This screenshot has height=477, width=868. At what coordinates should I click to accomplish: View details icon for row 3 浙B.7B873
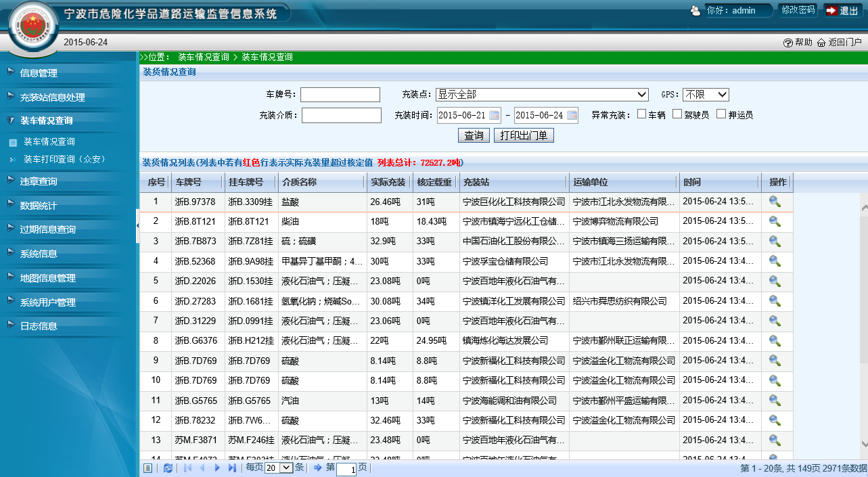click(775, 242)
